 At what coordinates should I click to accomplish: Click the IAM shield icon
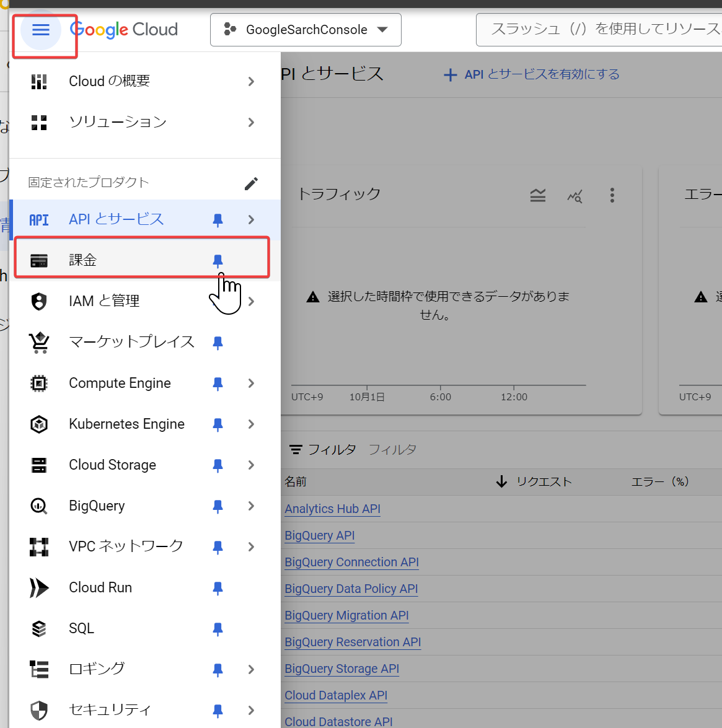tap(39, 301)
